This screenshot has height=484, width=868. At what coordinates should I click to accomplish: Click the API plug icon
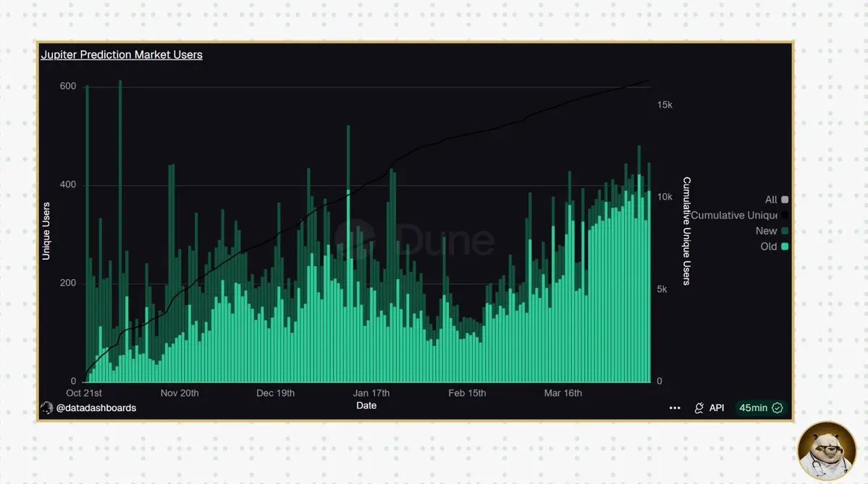click(x=699, y=408)
